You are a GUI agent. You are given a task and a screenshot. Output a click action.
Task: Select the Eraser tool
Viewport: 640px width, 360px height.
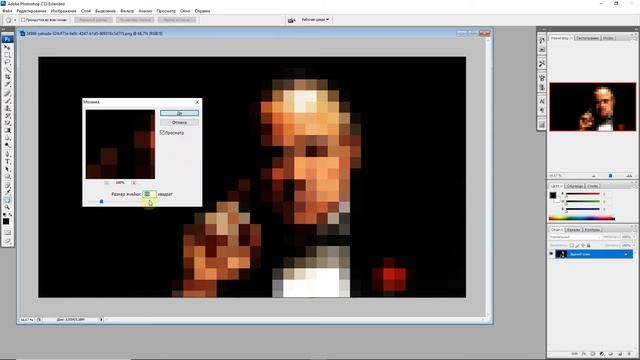pos(7,123)
